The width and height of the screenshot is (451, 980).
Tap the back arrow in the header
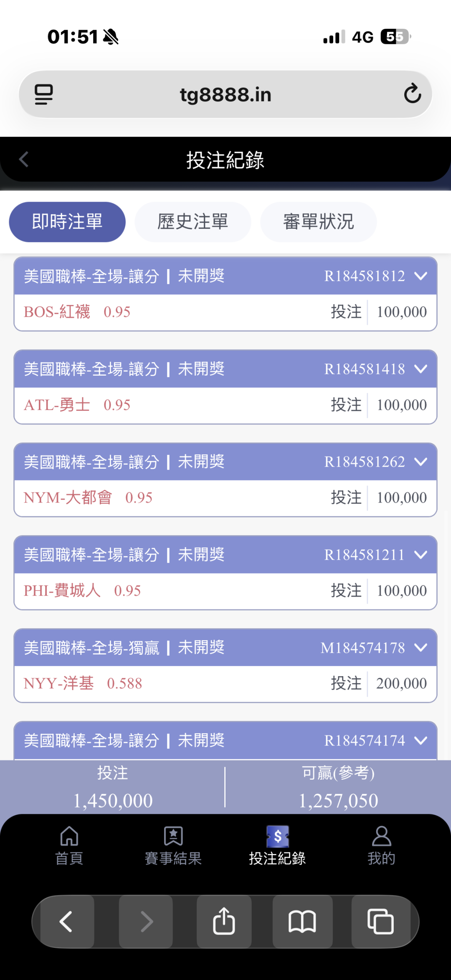[x=24, y=159]
